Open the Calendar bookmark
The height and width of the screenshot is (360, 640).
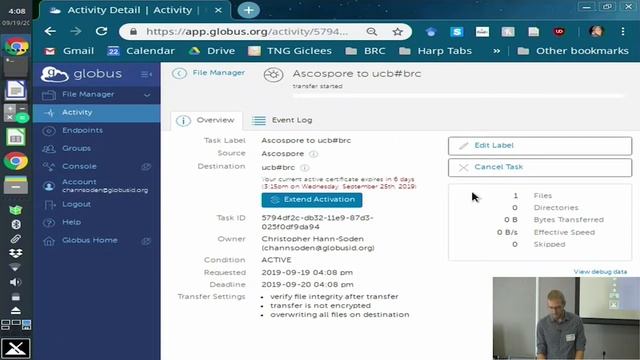pos(141,51)
